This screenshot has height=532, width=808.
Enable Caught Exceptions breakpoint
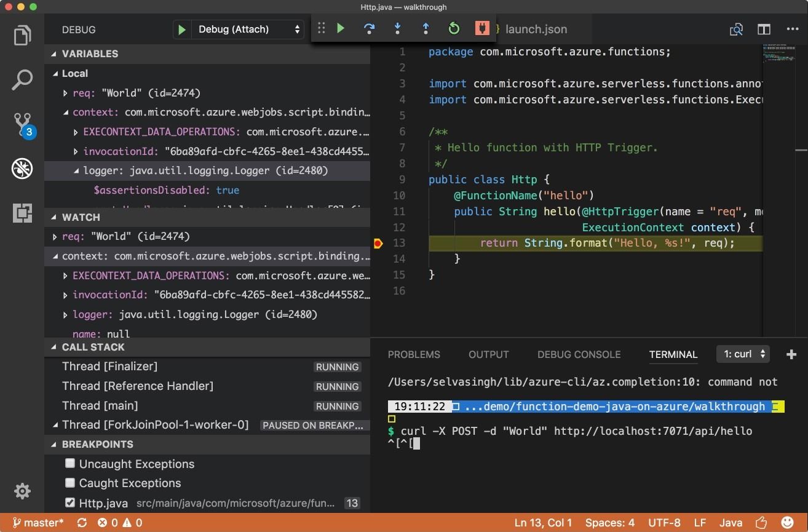pyautogui.click(x=70, y=483)
